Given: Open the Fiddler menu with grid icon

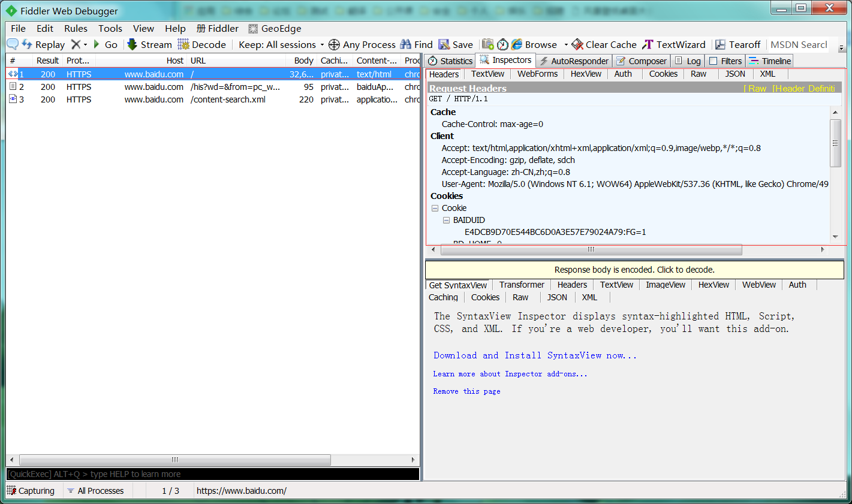Looking at the screenshot, I should (217, 28).
